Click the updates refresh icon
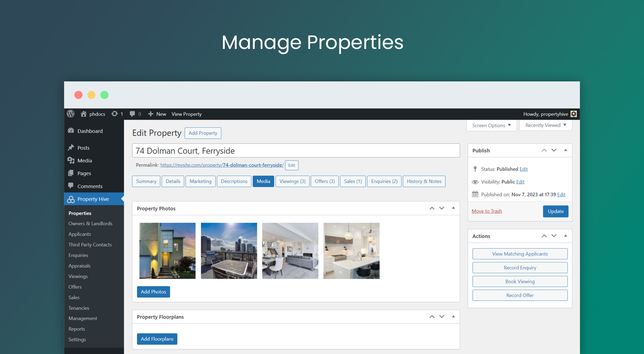644x354 pixels. point(115,114)
